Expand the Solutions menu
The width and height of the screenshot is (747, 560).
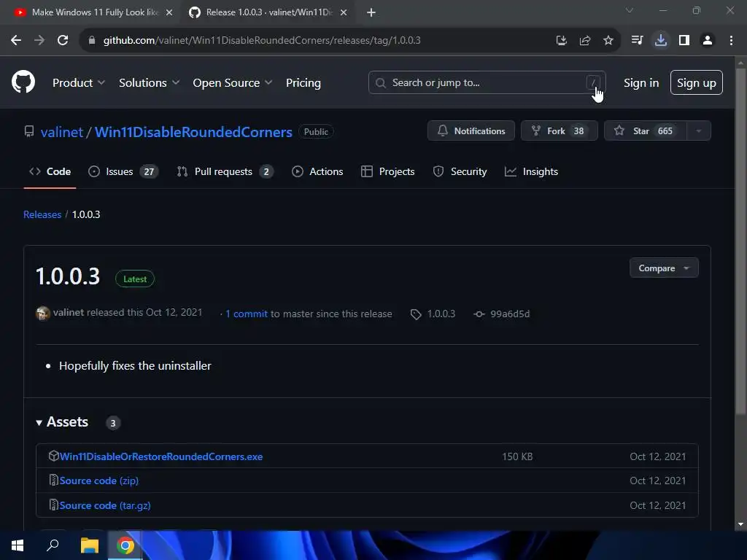coord(149,83)
